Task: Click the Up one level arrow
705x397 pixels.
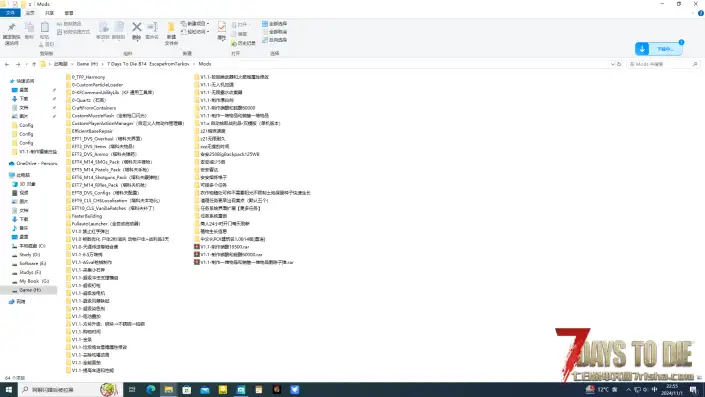Action: tap(34, 64)
